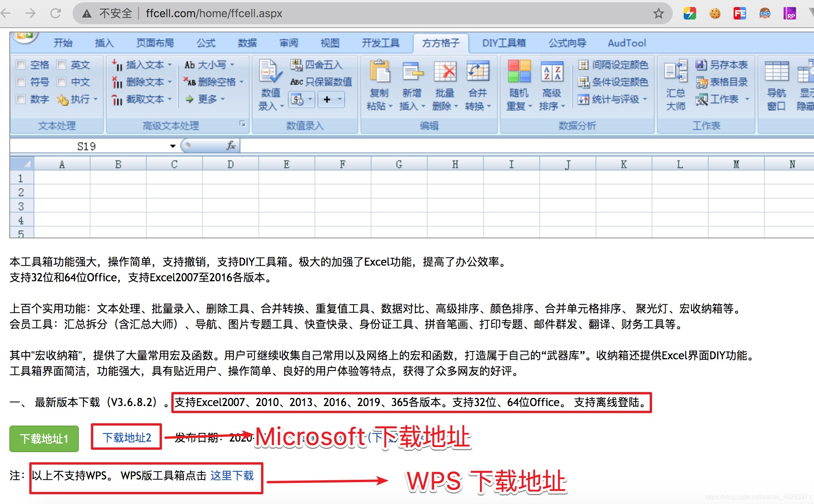Click the Office round button
This screenshot has width=814, height=504.
(25, 37)
